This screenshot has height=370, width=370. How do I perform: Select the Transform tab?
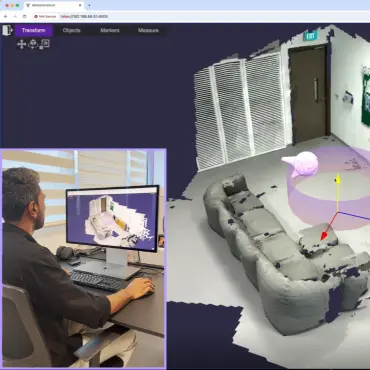pyautogui.click(x=33, y=30)
